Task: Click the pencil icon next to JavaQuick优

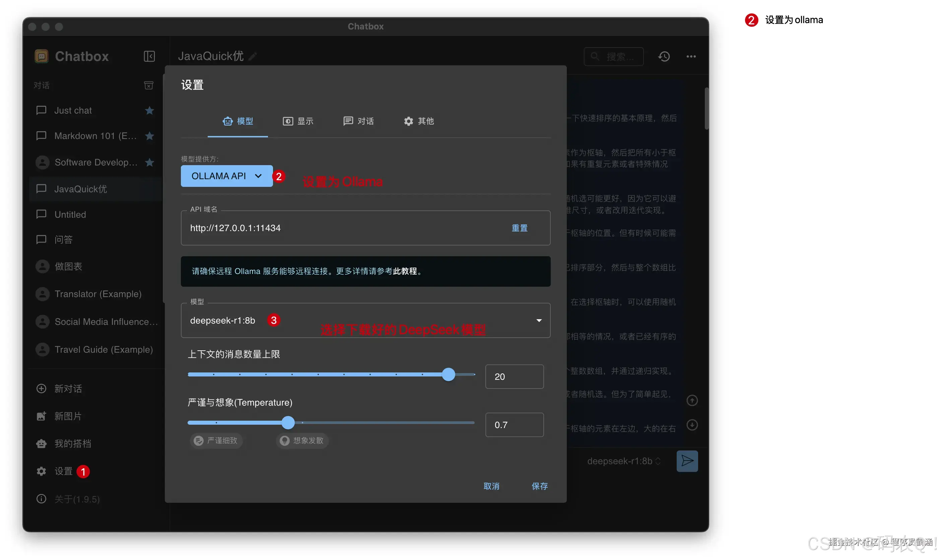Action: 253,57
